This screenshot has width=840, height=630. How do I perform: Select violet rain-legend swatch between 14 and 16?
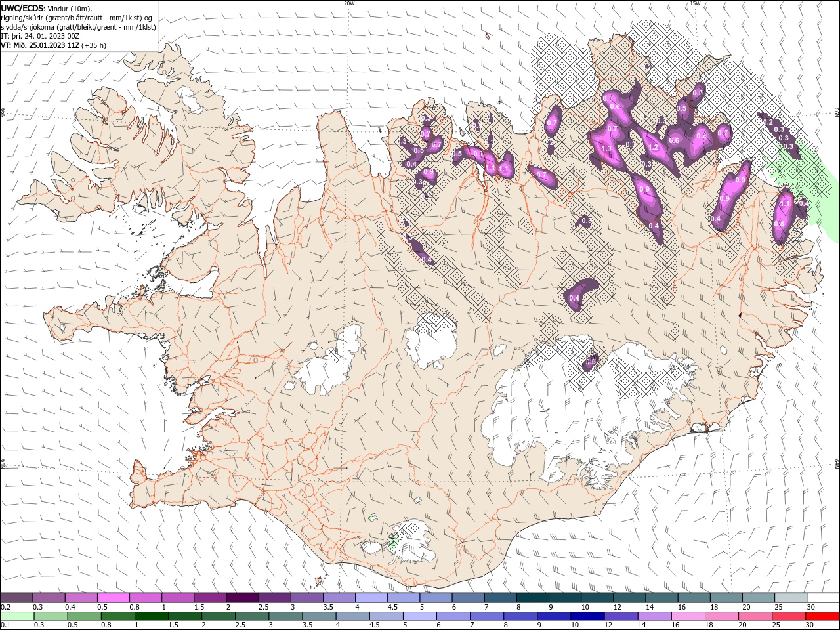pyautogui.click(x=653, y=616)
